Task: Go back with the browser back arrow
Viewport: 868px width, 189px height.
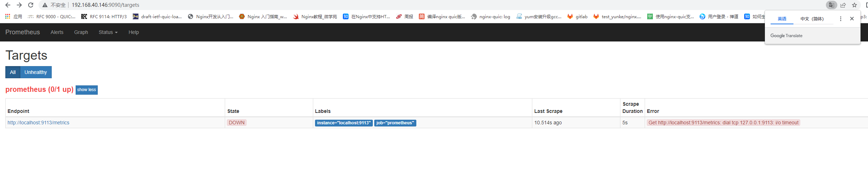Action: coord(8,5)
